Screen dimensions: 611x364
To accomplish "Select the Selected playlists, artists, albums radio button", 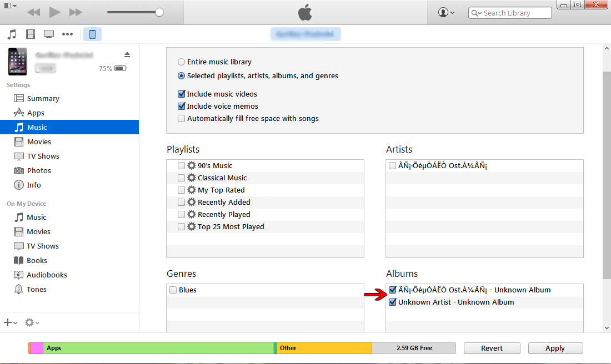I will click(181, 76).
